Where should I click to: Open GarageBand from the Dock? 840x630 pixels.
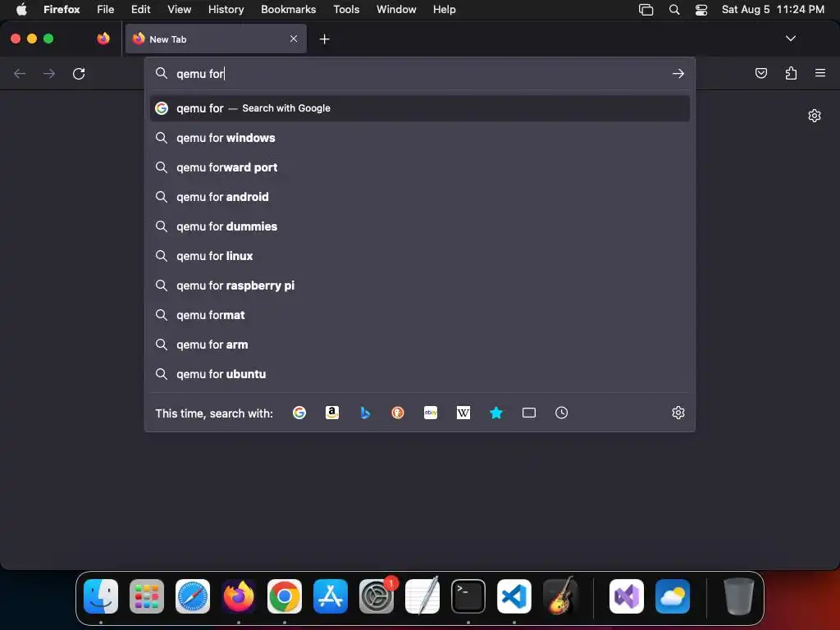coord(559,596)
